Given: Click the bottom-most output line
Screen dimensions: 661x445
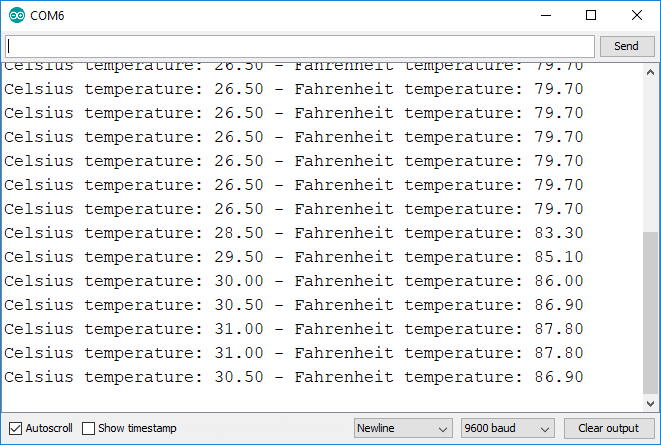Looking at the screenshot, I should (x=293, y=377).
